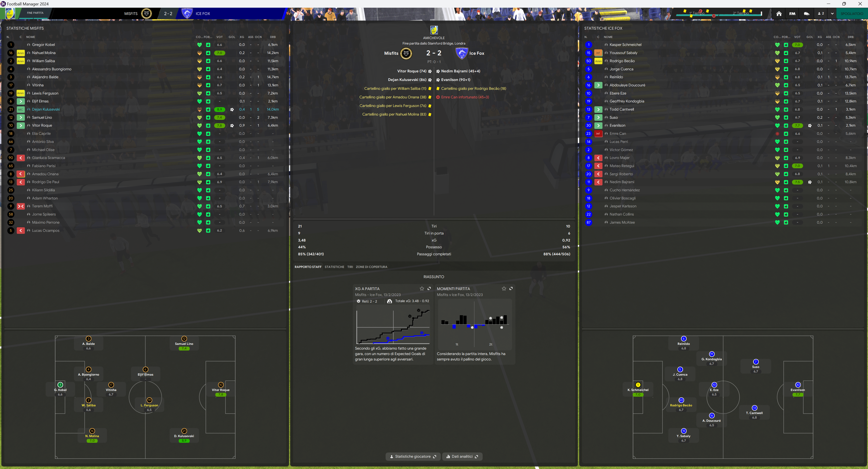Sort Misfits stats by VOT column
The height and width of the screenshot is (469, 868).
click(219, 37)
